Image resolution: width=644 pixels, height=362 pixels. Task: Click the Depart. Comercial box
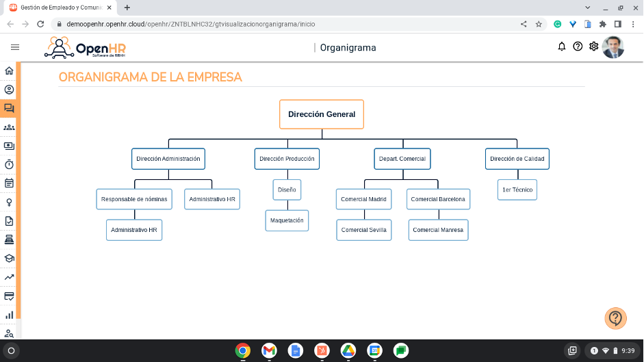coord(402,159)
